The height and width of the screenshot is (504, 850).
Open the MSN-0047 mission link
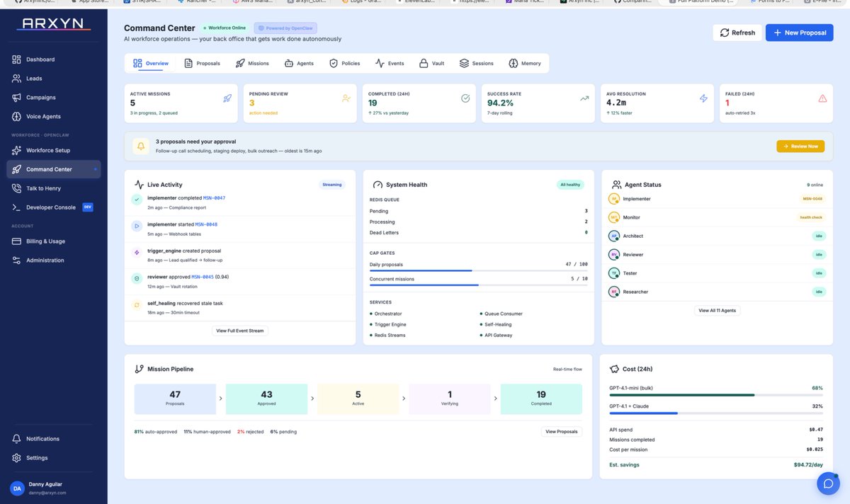[214, 198]
